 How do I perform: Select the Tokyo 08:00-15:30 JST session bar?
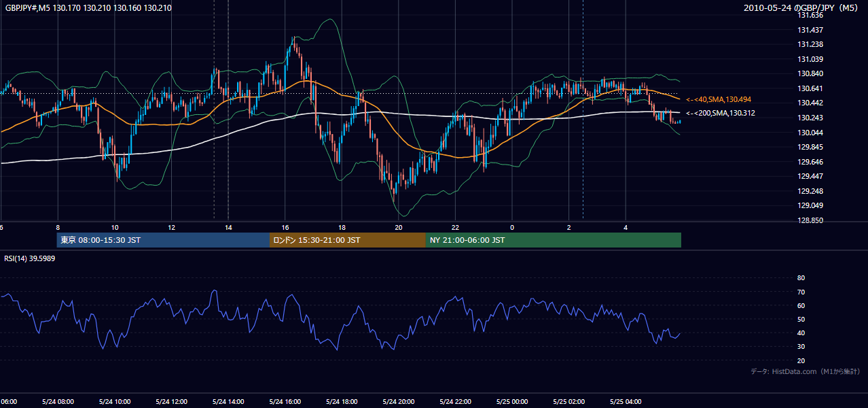coord(163,240)
